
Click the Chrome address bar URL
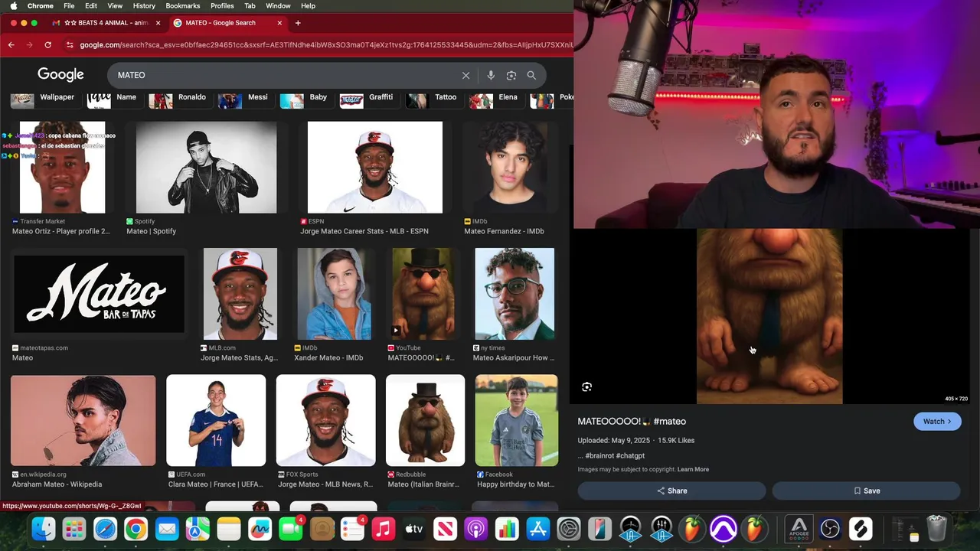click(325, 45)
